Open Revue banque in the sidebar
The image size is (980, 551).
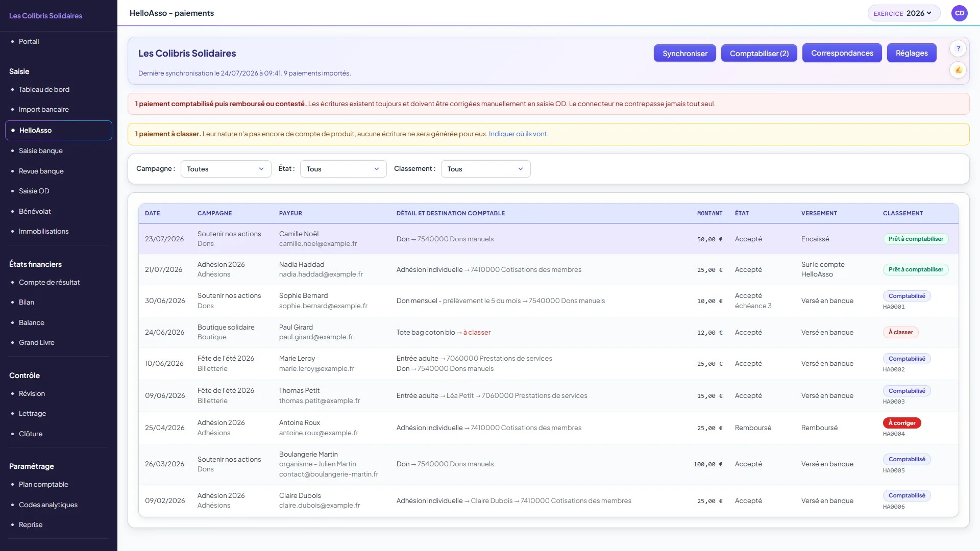point(41,171)
